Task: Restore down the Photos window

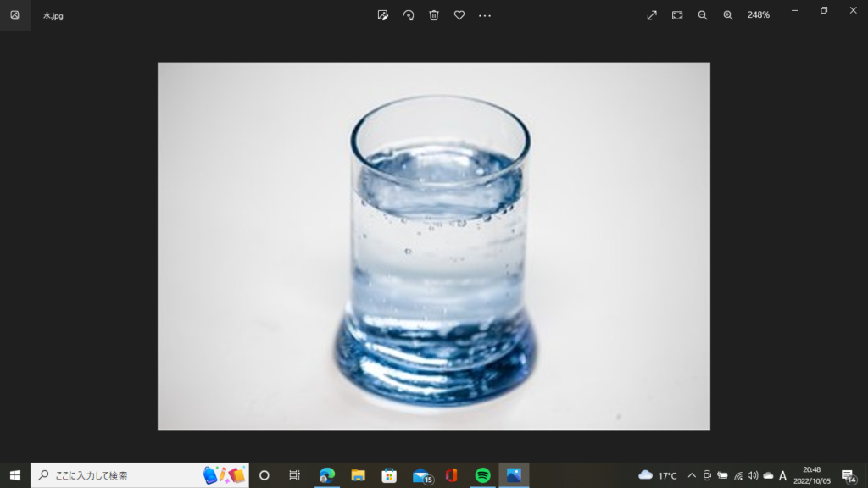Action: [824, 10]
